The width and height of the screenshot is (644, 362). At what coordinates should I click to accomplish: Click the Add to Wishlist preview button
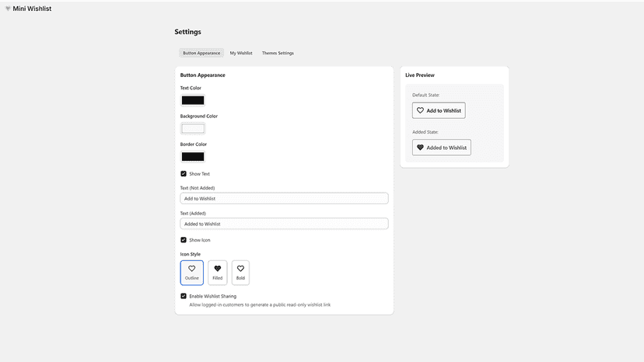click(439, 110)
